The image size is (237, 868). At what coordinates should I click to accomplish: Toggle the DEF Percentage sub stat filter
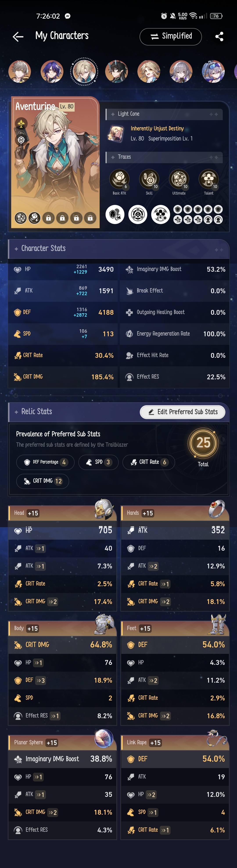click(x=45, y=462)
